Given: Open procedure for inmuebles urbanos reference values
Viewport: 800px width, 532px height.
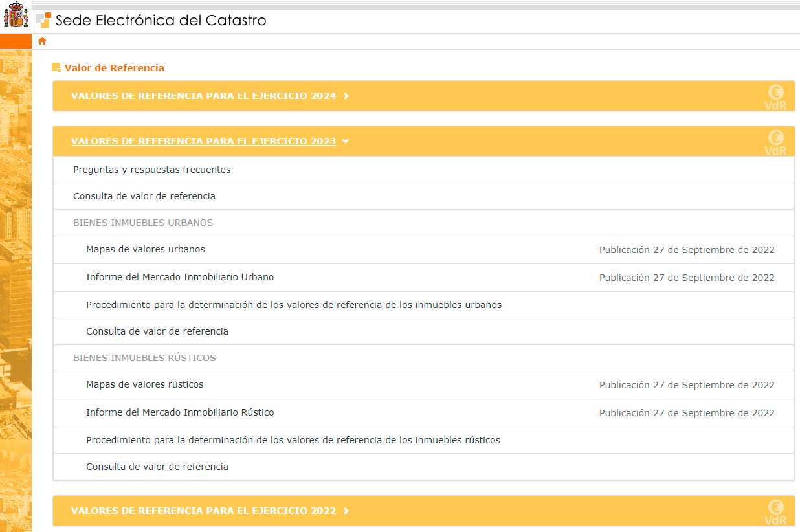Looking at the screenshot, I should point(294,305).
